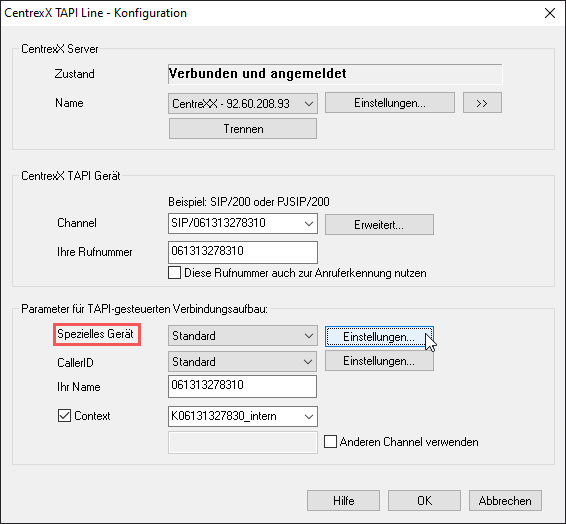Click the Zustand label
Viewport: 566px width, 524px height.
(74, 74)
